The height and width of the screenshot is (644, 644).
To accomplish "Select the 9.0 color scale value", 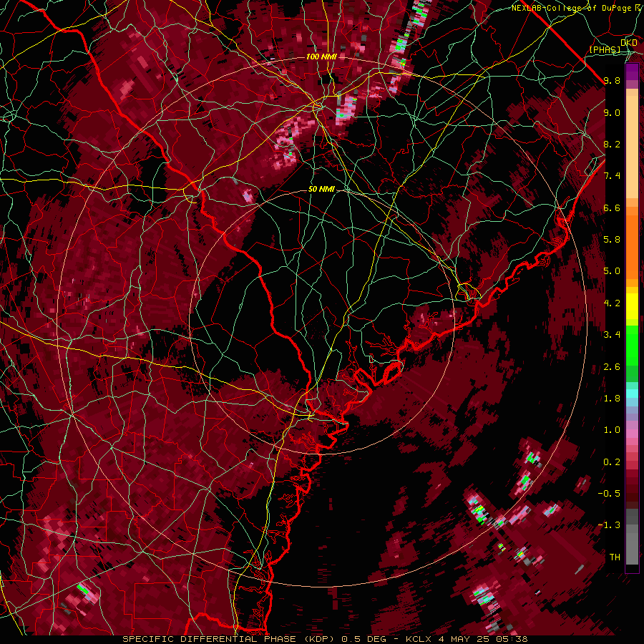I will 612,112.
